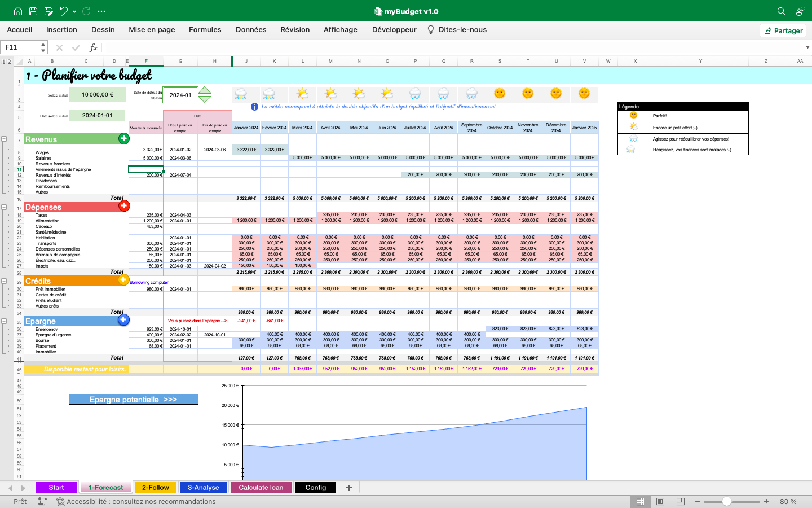Click the Partager button

pyautogui.click(x=783, y=30)
